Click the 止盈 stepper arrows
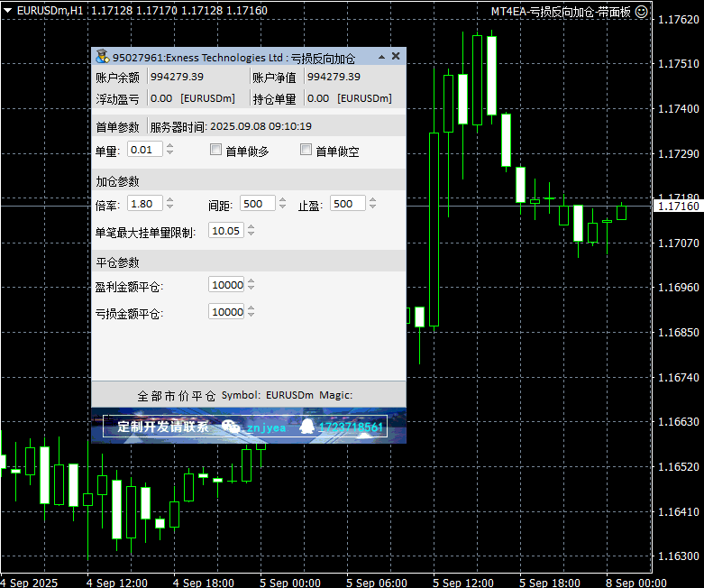 click(372, 204)
